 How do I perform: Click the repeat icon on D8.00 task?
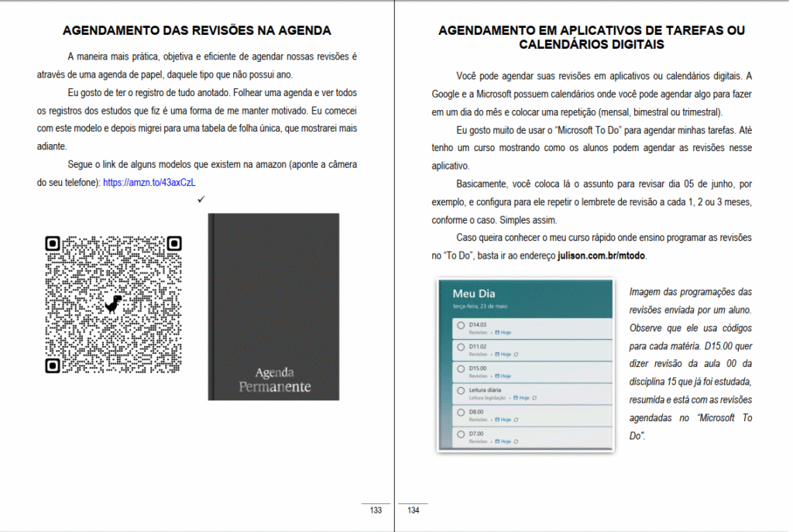(x=517, y=419)
